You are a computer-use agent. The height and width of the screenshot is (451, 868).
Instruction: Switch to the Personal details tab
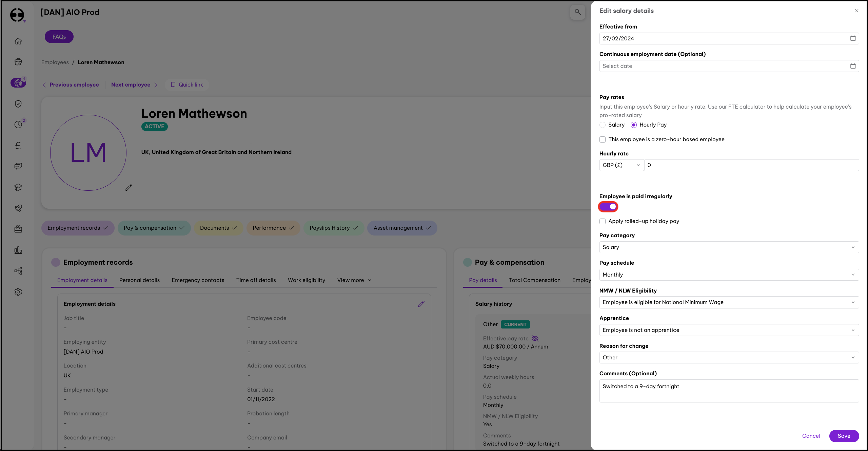click(139, 280)
